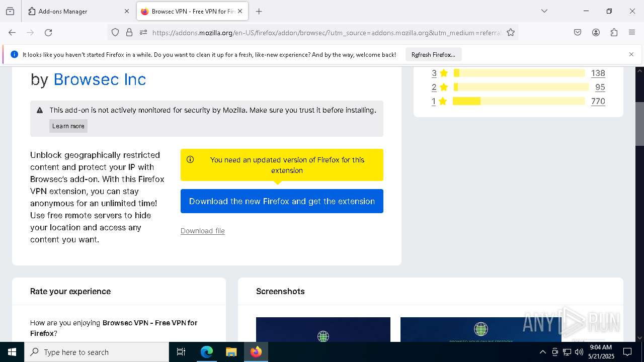Click Download the new Firefox button
The image size is (644, 362).
click(x=282, y=201)
